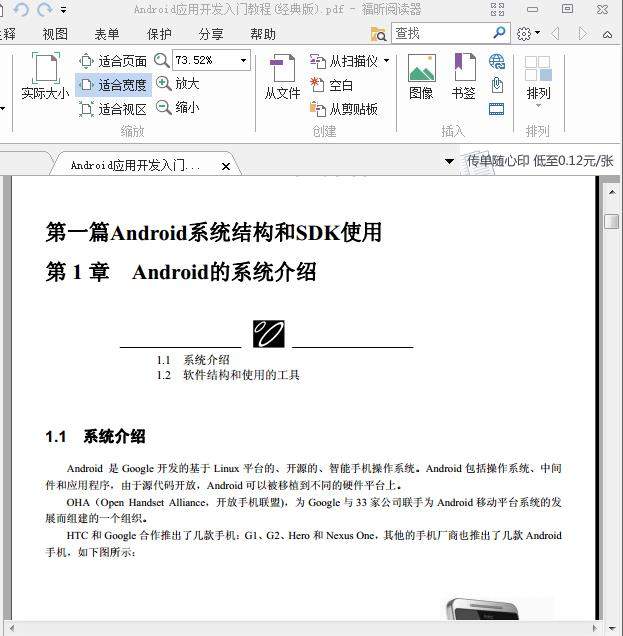Click the full screen toggle icon in title bar
Viewport: 623px width, 636px height.
coord(497,9)
